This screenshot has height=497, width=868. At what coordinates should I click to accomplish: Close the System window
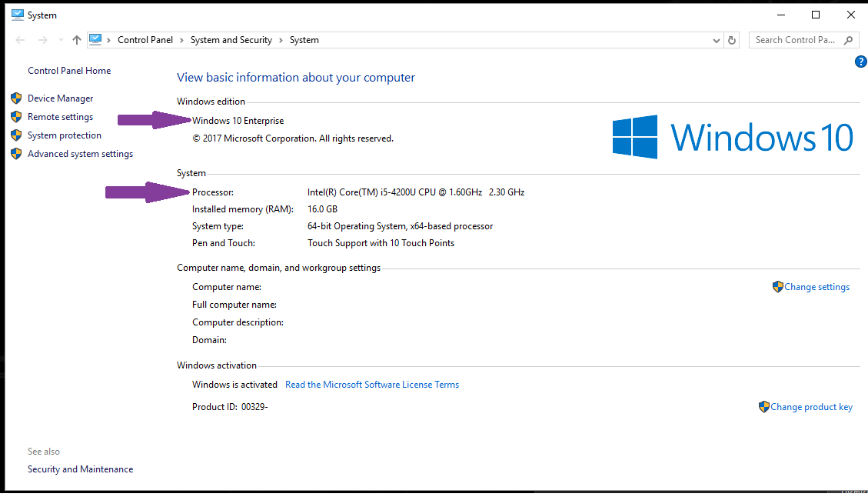851,15
